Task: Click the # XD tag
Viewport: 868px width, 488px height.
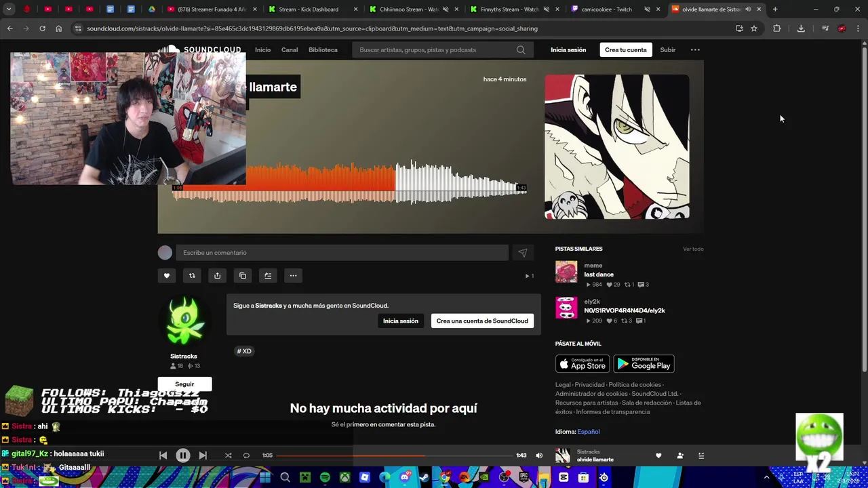Action: [244, 351]
